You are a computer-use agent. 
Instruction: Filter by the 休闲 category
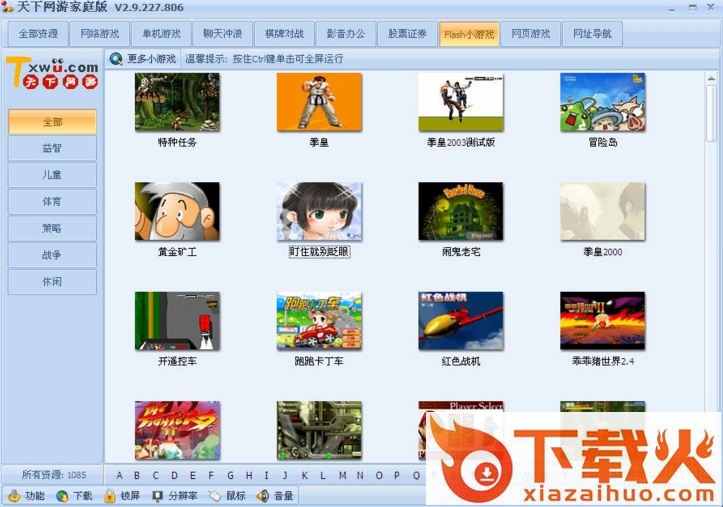click(52, 282)
